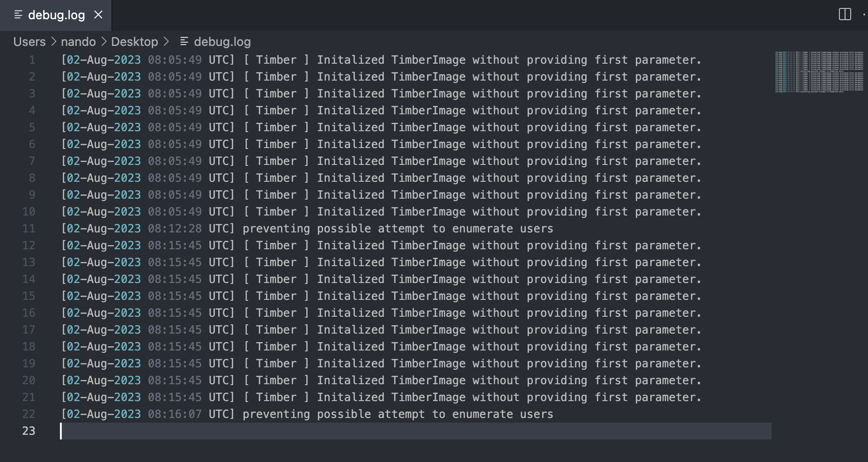Place cursor on empty line 23
Screen dimensions: 868x462
pyautogui.click(x=416, y=431)
